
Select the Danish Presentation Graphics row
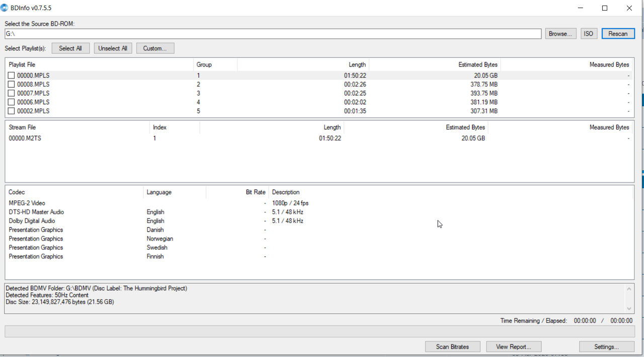point(319,230)
